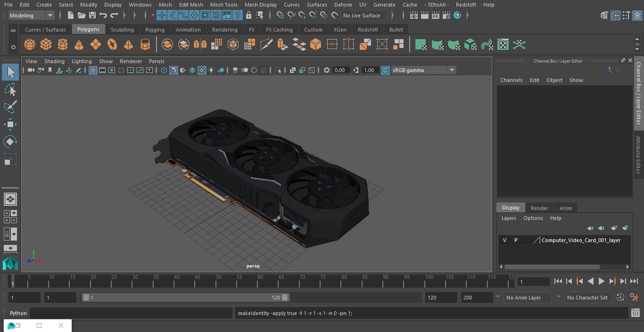Click the Bridge shelf icon
The image size is (644, 332).
coord(299,45)
